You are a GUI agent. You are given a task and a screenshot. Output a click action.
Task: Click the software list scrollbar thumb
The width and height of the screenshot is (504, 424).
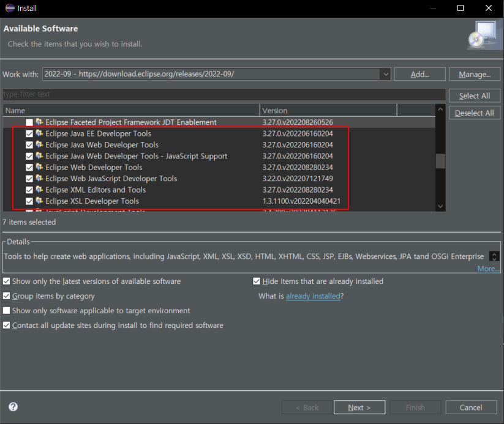coord(440,161)
